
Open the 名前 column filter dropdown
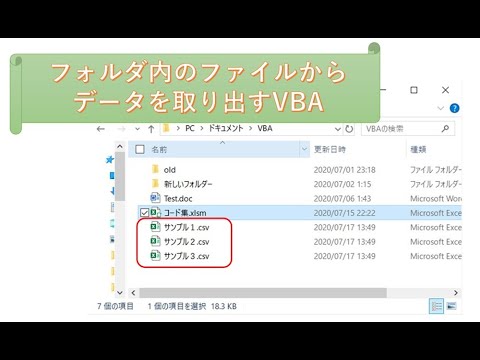click(x=304, y=149)
